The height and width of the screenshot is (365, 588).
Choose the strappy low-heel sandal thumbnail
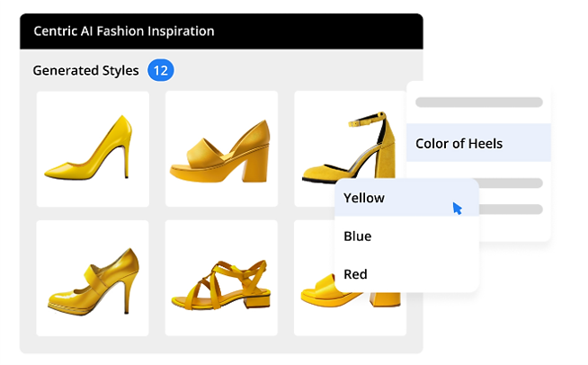coord(221,278)
